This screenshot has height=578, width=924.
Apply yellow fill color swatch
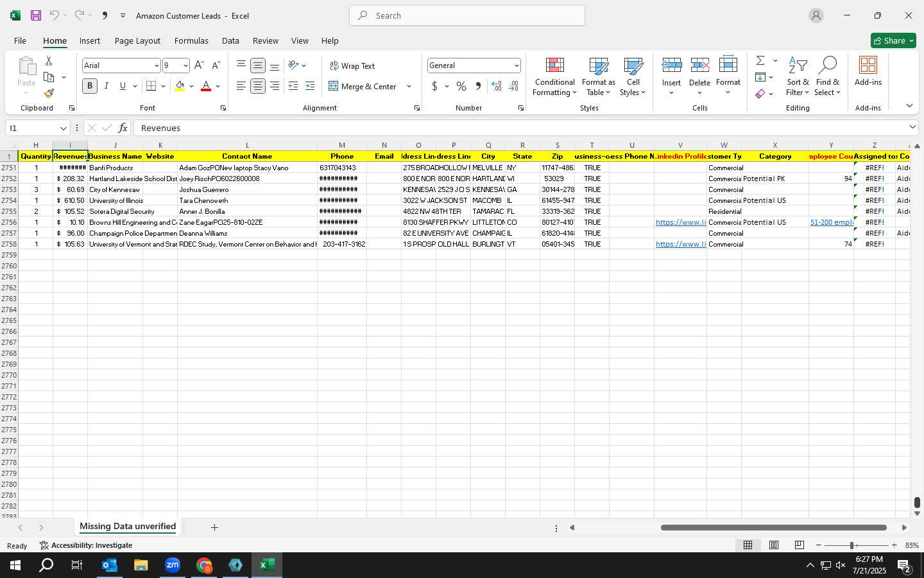180,86
